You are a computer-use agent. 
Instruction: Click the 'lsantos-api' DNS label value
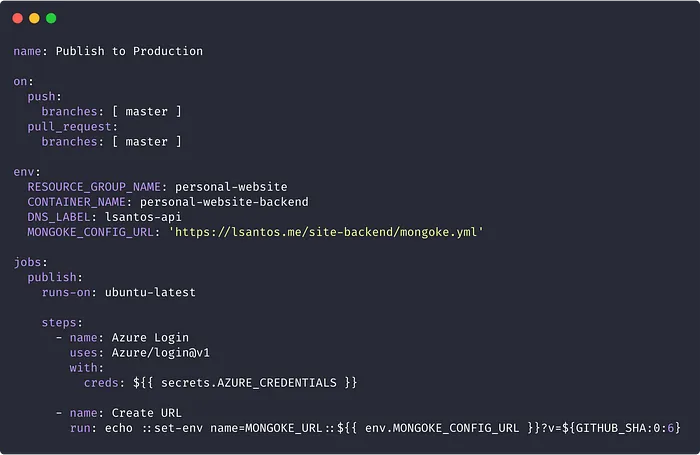tap(143, 217)
